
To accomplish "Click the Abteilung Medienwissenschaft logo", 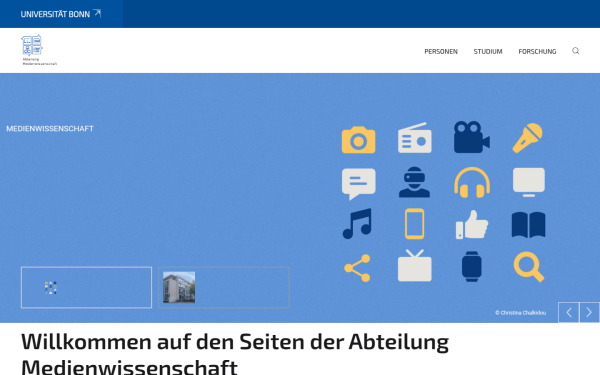I will point(39,50).
